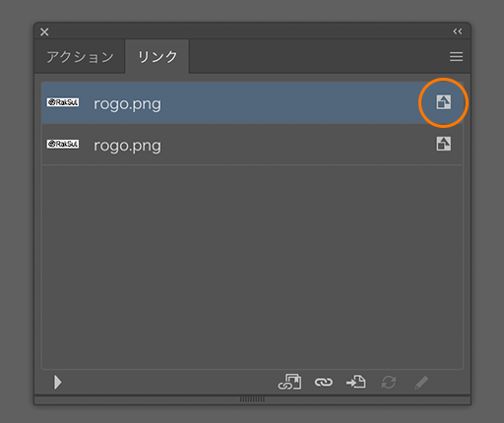Select the second rogo.png link row
This screenshot has height=423, width=504.
click(252, 145)
